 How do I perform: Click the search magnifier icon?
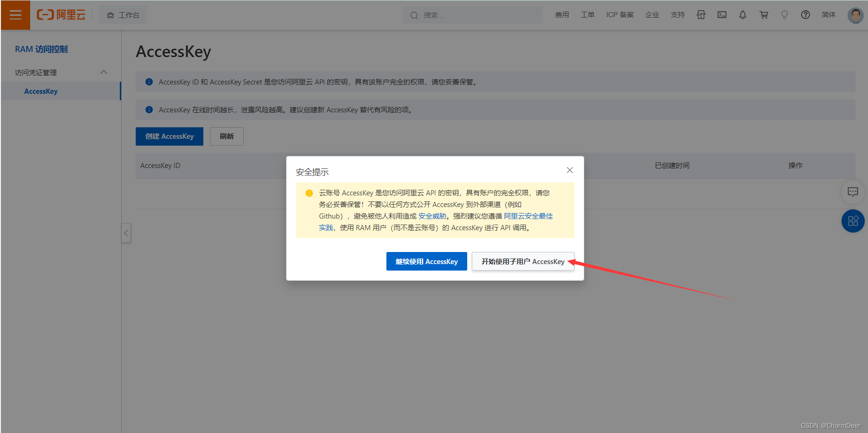click(414, 15)
